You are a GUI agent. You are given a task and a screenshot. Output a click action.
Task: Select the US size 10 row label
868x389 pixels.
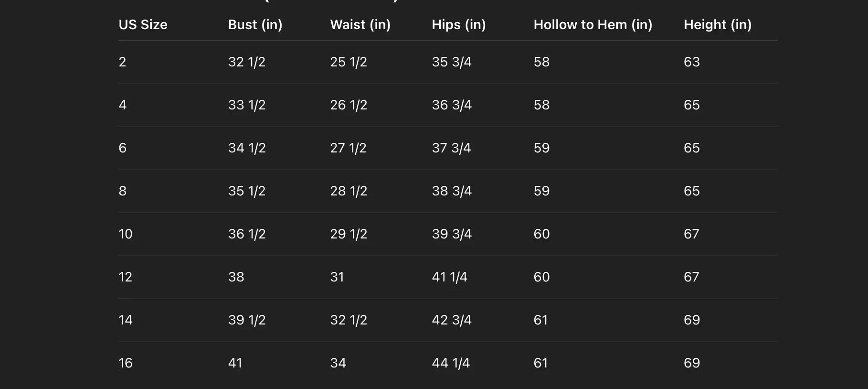pos(125,234)
